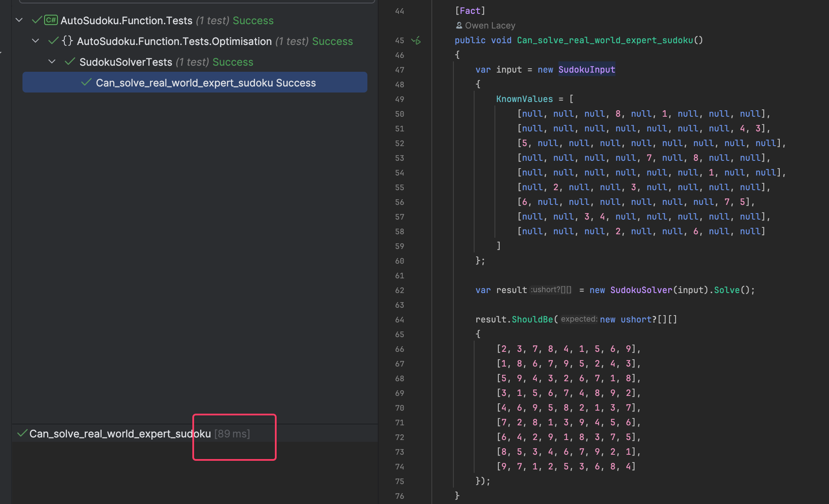Click the success checkmark on the selected test row
Viewport: 829px width, 504px height.
coord(86,82)
